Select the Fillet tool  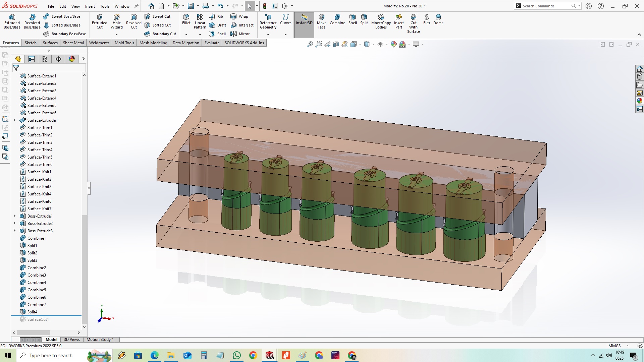[x=186, y=19]
